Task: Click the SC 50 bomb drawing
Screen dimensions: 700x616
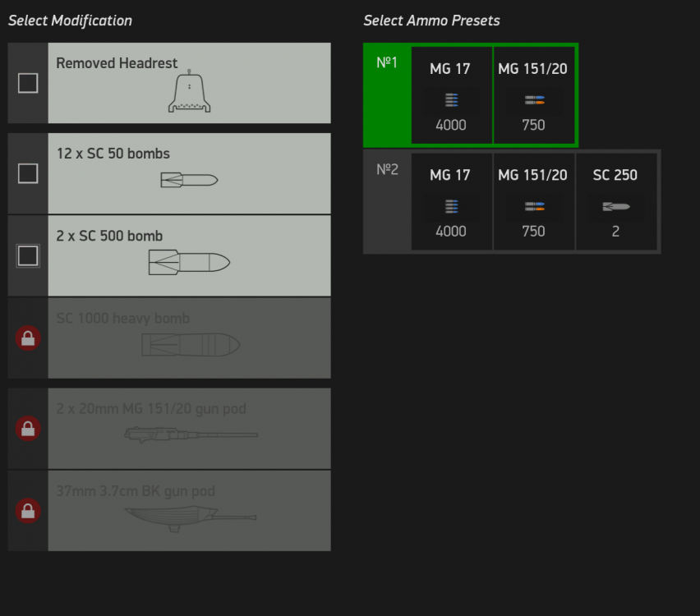Action: (x=189, y=180)
